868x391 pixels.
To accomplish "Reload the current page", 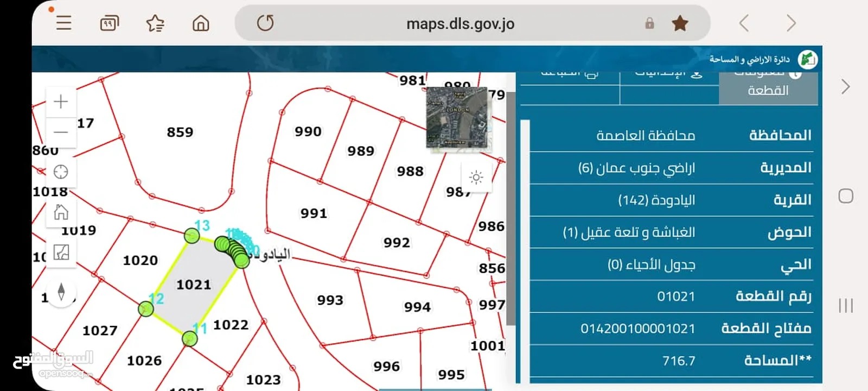I will coord(265,23).
